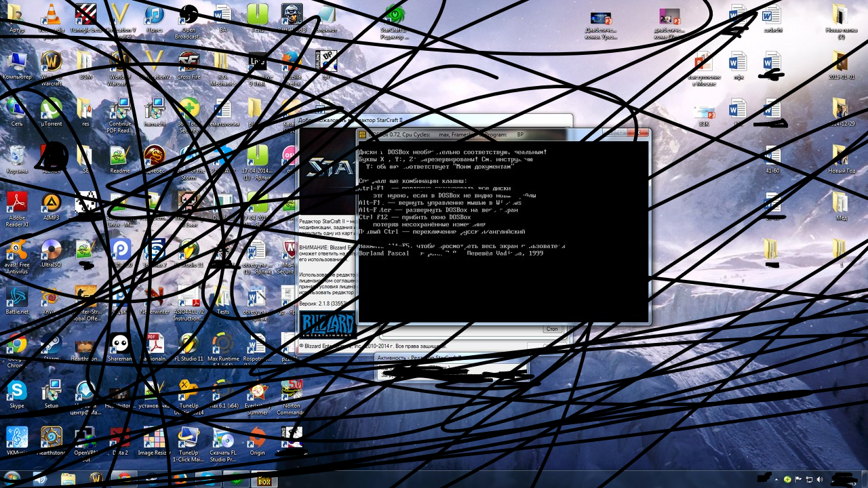The height and width of the screenshot is (488, 868).
Task: Open the Tunngle beta shortcut
Action: pos(85,16)
